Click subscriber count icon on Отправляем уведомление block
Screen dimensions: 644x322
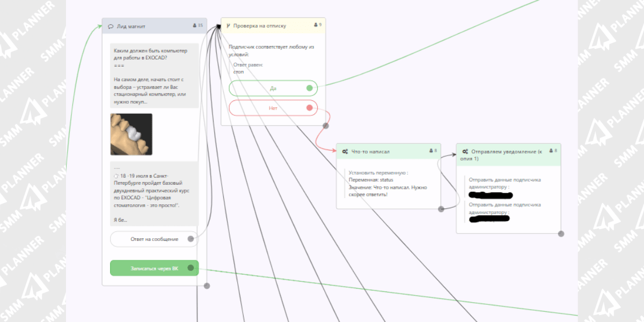point(551,151)
